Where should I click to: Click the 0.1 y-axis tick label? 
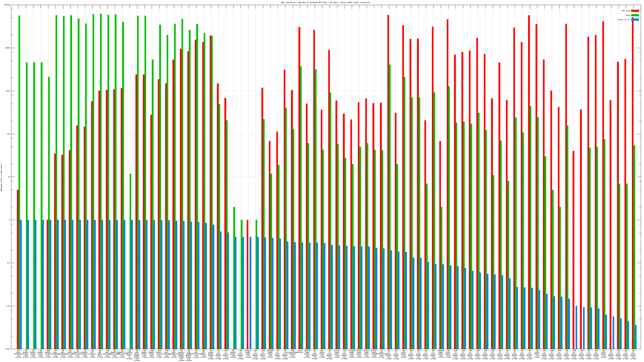pyautogui.click(x=9, y=263)
